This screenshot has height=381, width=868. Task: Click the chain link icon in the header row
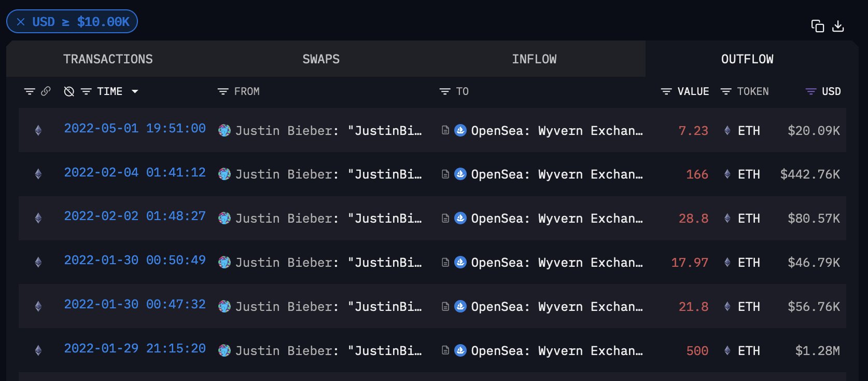pos(46,91)
